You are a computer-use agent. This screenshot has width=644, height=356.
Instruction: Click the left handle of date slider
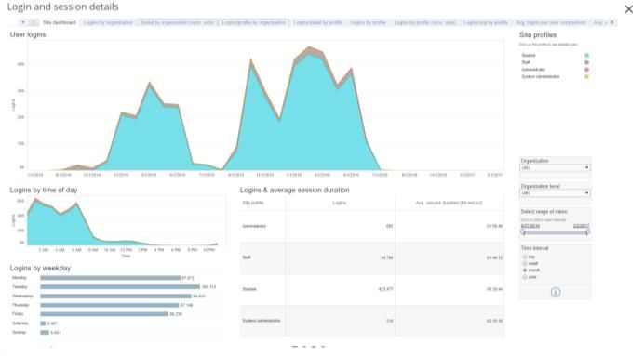[x=523, y=232]
